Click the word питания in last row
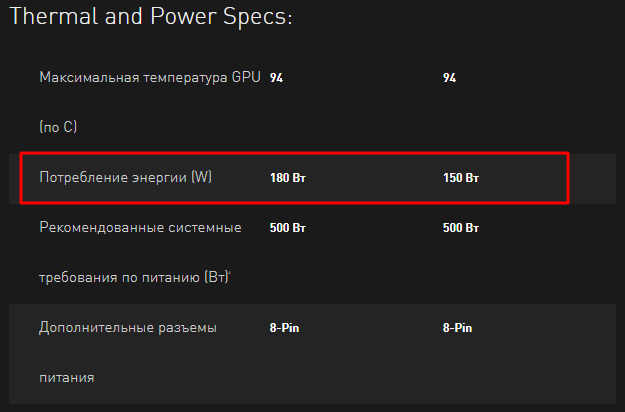Screen dimensions: 625x412 (67, 377)
